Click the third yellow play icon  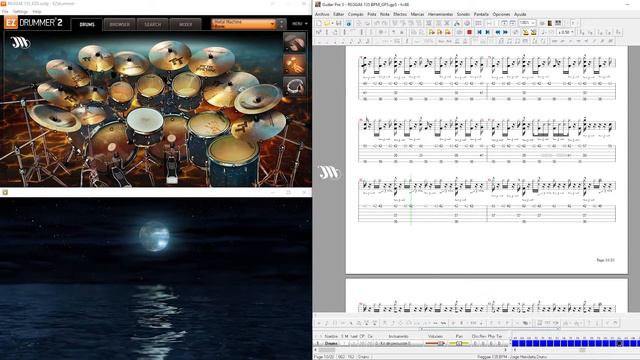coord(448,32)
